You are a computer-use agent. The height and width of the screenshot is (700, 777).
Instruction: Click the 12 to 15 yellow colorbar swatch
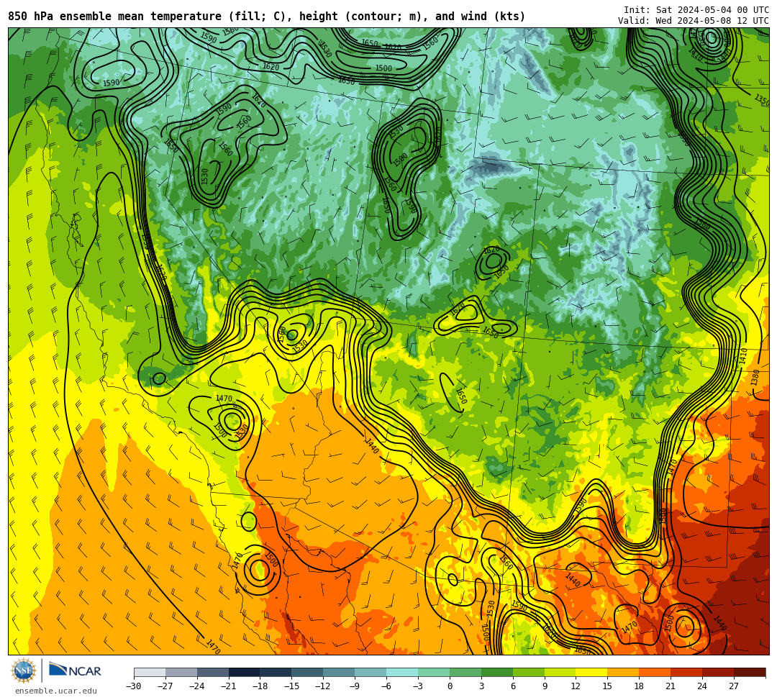(592, 672)
